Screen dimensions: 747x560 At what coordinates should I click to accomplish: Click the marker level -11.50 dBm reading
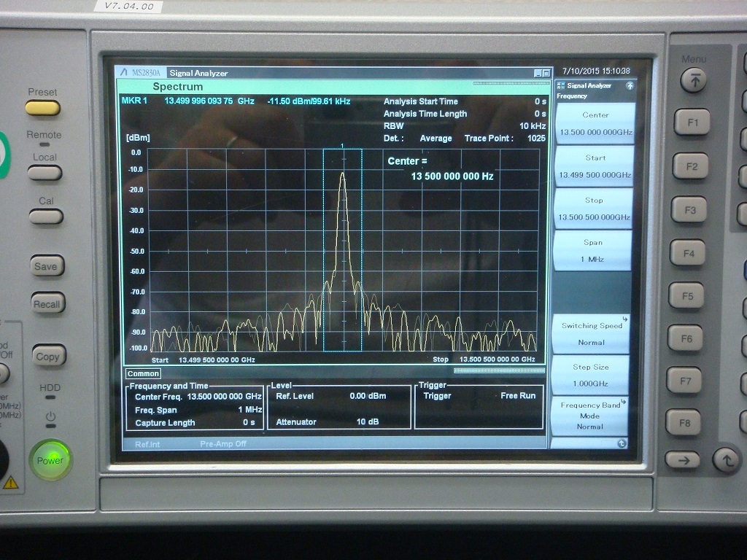[x=309, y=101]
